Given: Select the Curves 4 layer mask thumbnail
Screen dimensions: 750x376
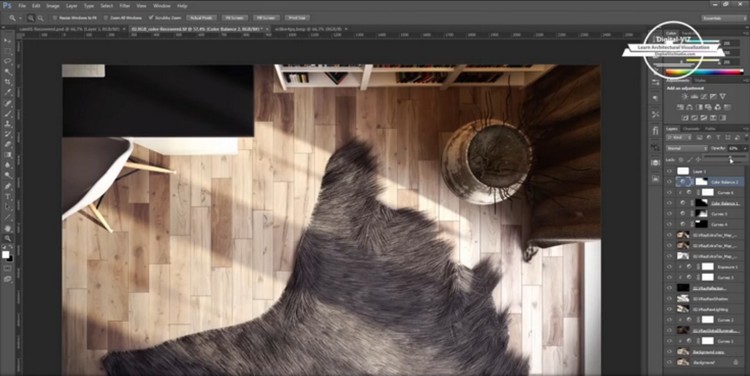Looking at the screenshot, I should click(702, 224).
